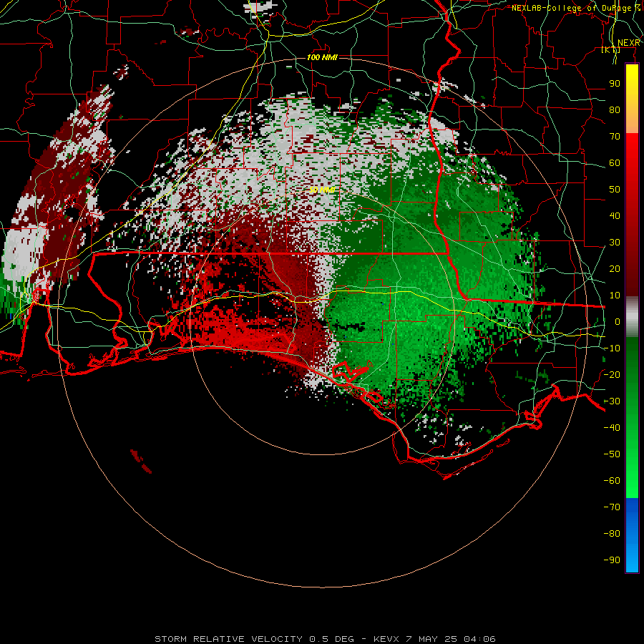Click the -70 value on velocity scale

(612, 507)
